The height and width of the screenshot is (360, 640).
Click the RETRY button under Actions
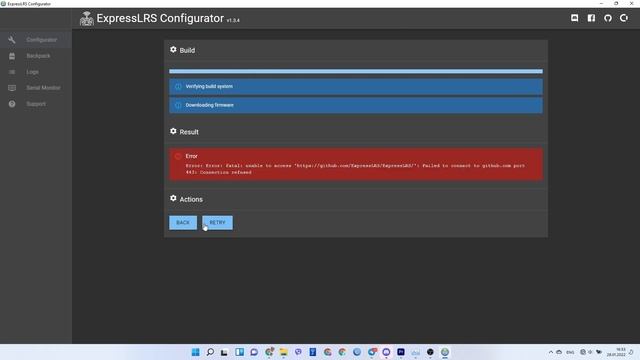[218, 222]
